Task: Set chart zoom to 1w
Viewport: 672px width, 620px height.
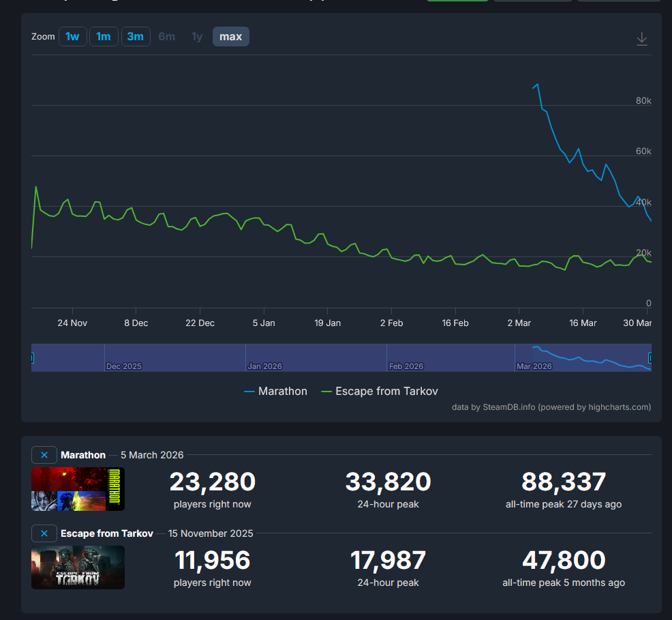Action: (x=73, y=36)
